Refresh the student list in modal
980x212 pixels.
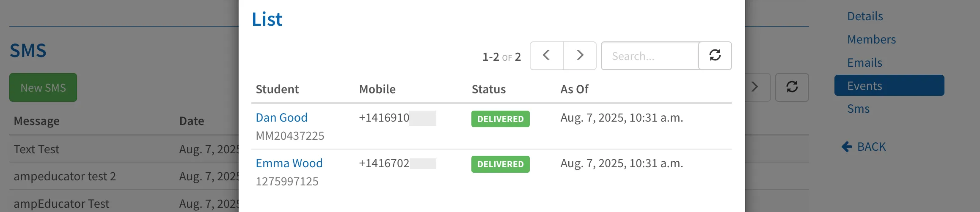(x=715, y=56)
